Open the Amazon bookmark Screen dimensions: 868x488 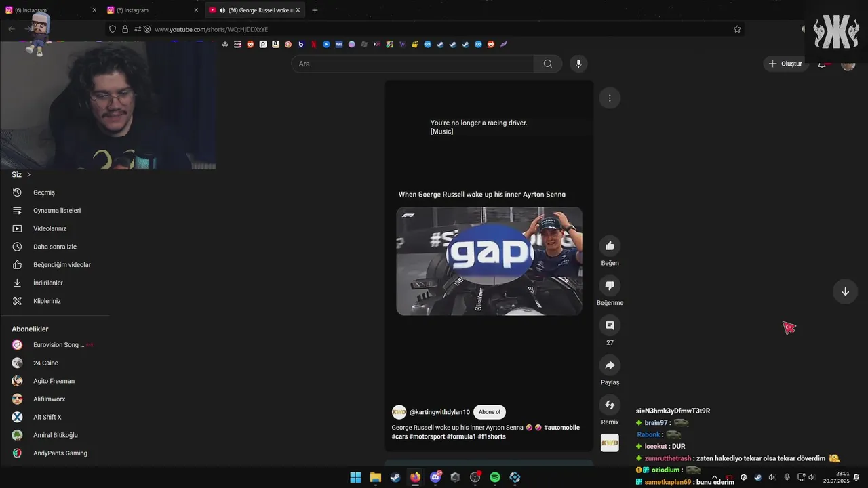tap(275, 44)
